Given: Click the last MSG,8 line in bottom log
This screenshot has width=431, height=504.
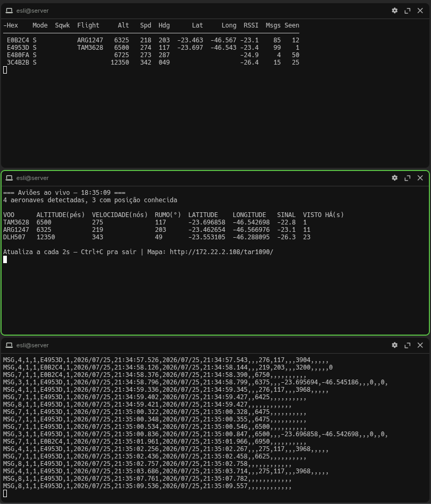Looking at the screenshot, I should click(x=147, y=486).
